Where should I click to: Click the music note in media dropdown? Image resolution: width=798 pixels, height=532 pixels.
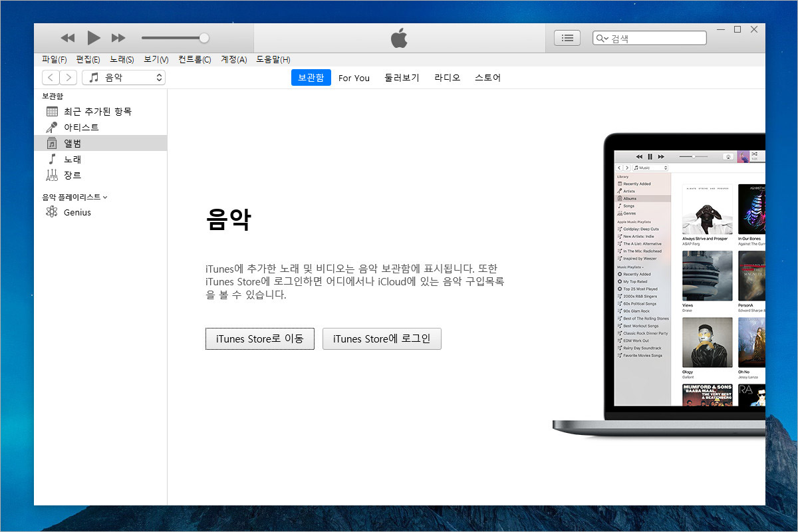click(94, 78)
